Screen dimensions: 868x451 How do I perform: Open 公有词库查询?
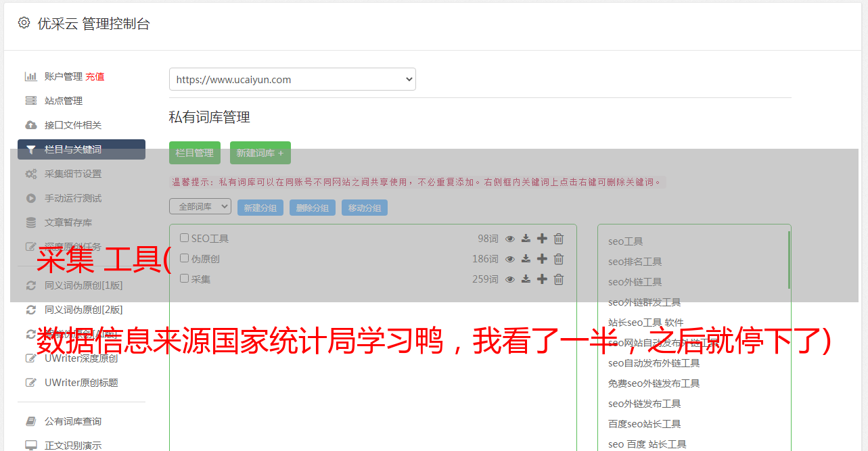73,421
